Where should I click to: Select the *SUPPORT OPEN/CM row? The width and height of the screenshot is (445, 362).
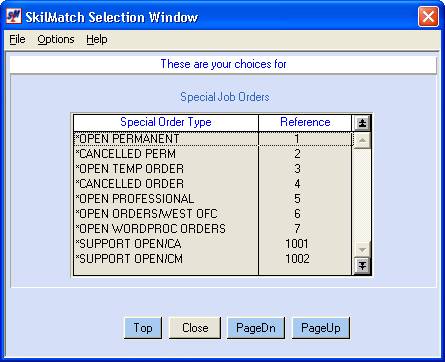(x=213, y=259)
